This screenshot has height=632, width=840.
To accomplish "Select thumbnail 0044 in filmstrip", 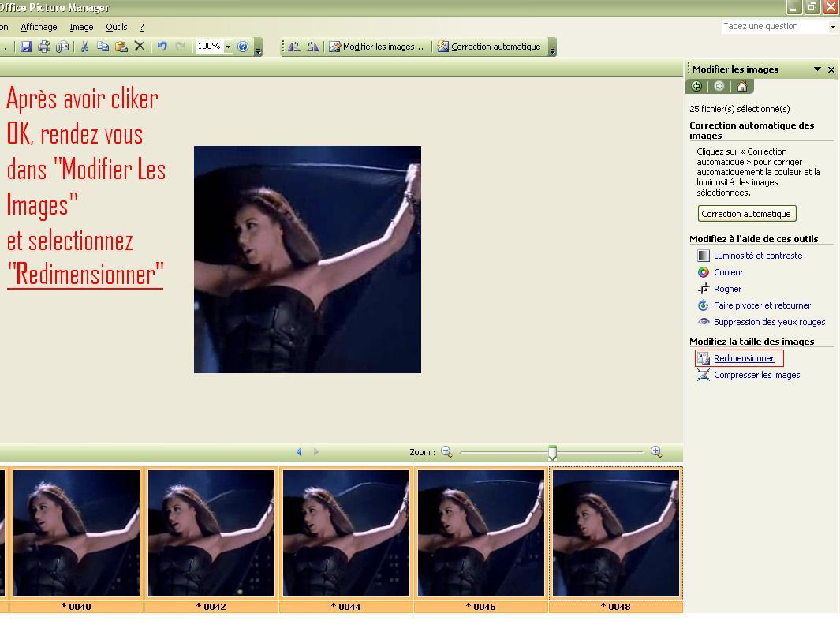I will (x=346, y=540).
